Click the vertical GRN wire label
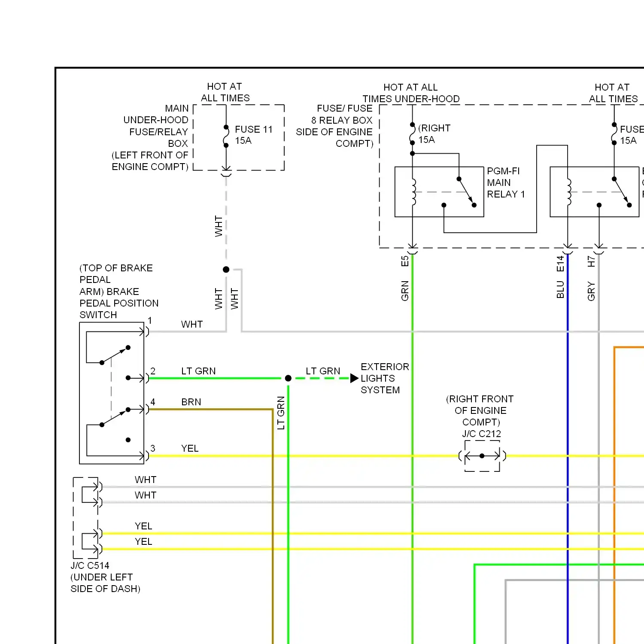644x644 pixels. [x=405, y=291]
